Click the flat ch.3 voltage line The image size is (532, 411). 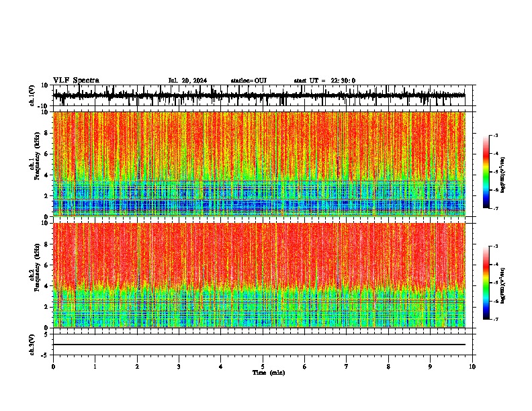pos(259,345)
